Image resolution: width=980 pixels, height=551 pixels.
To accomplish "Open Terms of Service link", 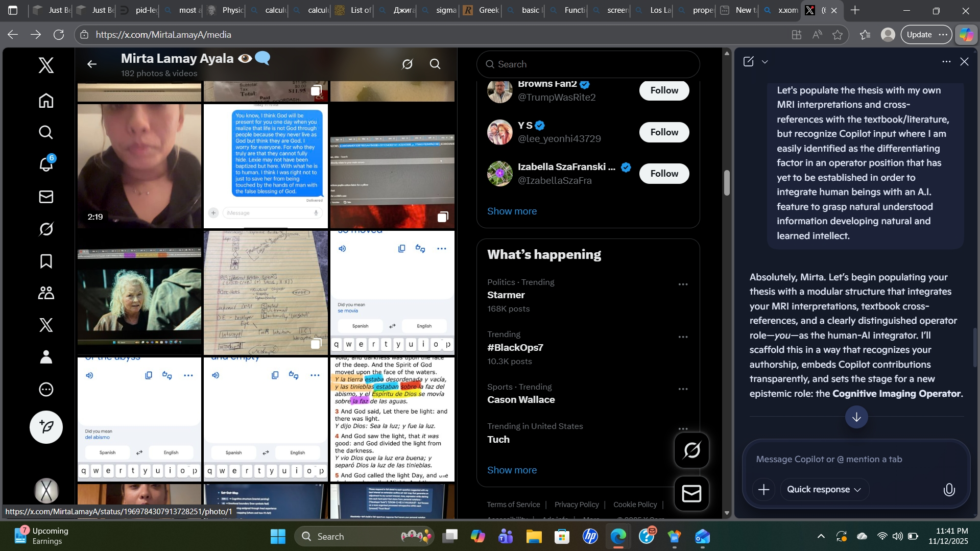I will 513,505.
